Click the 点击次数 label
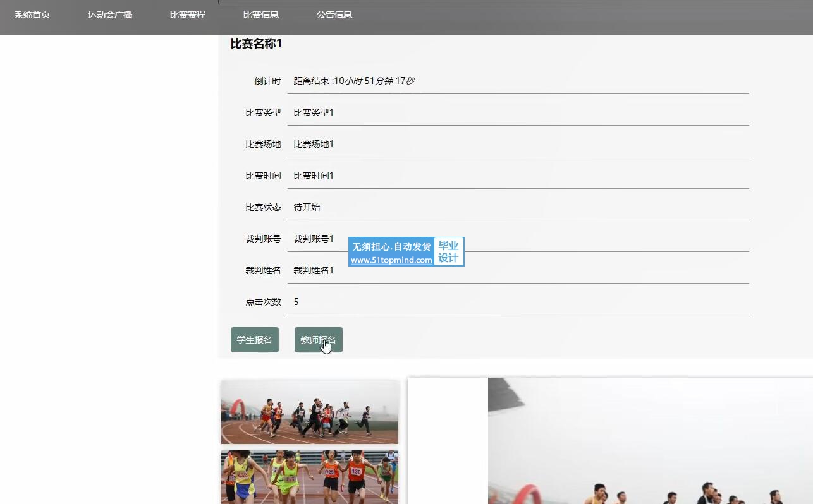Image resolution: width=813 pixels, height=504 pixels. pos(263,302)
